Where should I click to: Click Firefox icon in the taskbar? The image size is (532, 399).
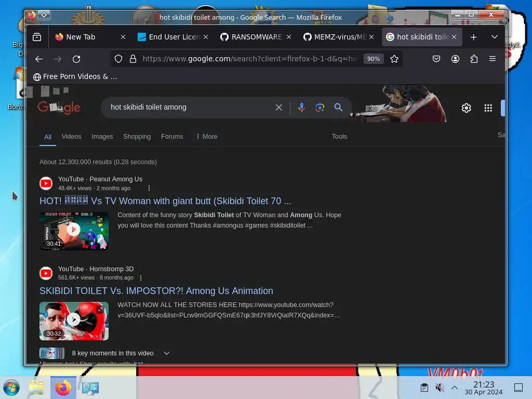(x=63, y=388)
